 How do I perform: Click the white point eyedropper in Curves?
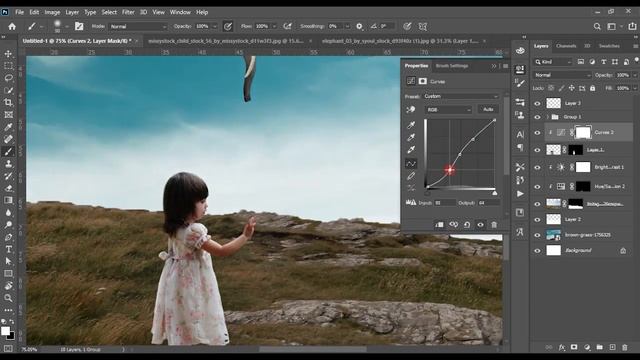[x=411, y=150]
